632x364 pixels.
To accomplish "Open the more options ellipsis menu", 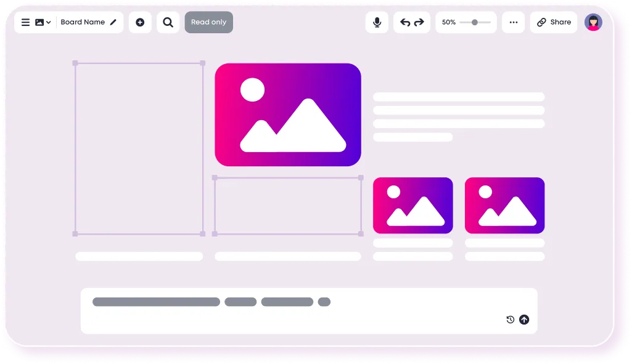I will click(x=513, y=22).
